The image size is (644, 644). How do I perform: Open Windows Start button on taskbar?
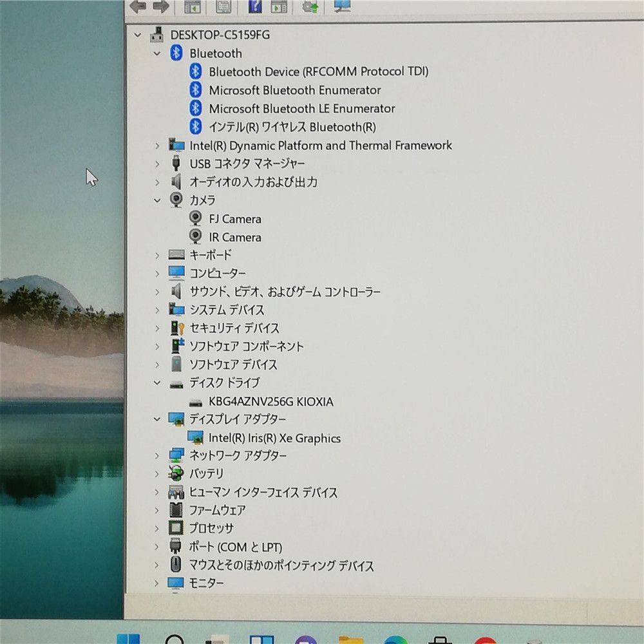pyautogui.click(x=128, y=639)
